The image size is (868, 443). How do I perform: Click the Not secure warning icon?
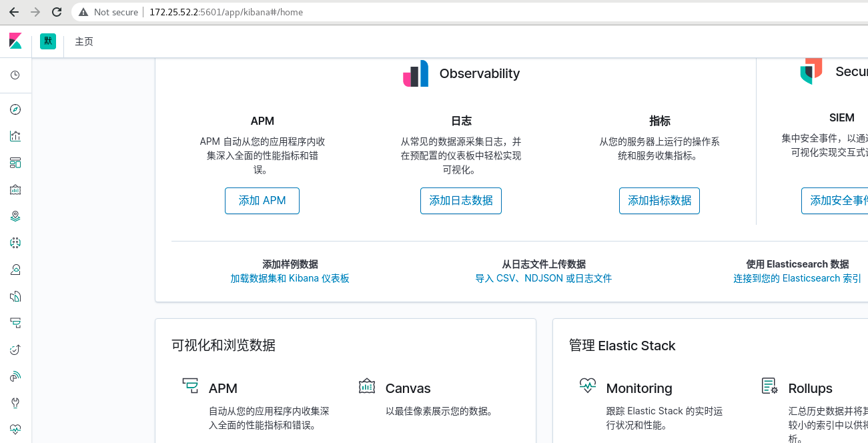coord(83,12)
